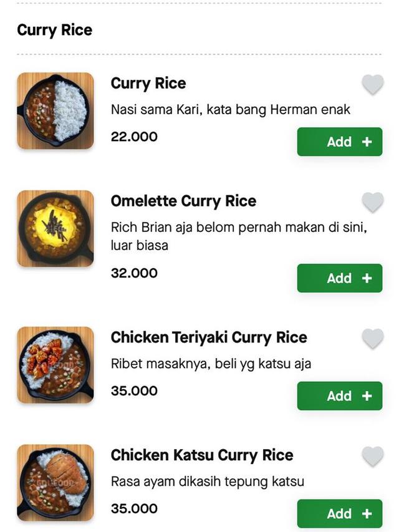Open the Chicken Katsu Curry Rice dish name

coord(201,455)
